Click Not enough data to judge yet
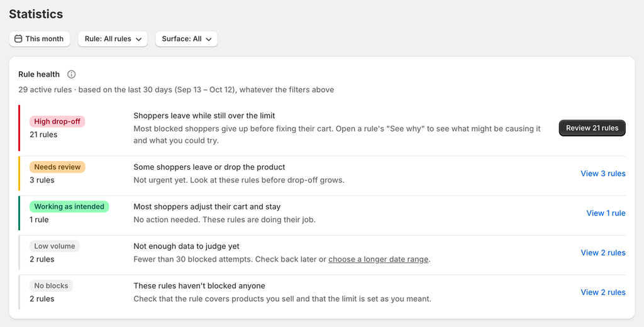This screenshot has width=644, height=327. click(x=186, y=246)
